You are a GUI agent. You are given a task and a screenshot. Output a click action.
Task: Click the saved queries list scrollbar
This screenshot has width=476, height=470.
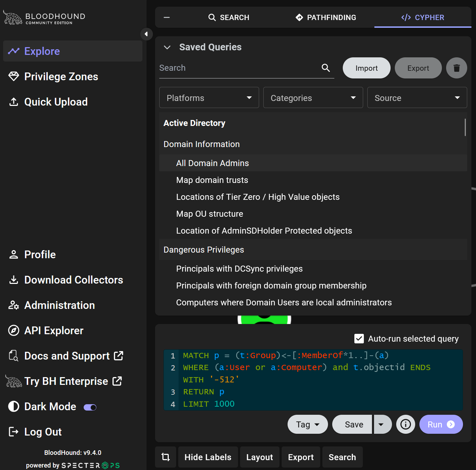465,127
